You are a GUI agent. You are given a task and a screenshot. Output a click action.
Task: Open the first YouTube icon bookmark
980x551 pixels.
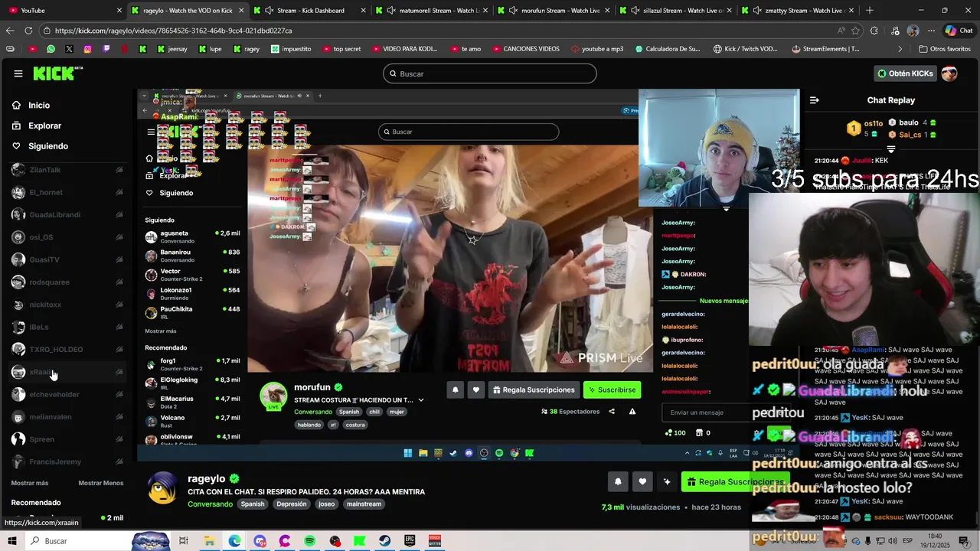[x=32, y=48]
